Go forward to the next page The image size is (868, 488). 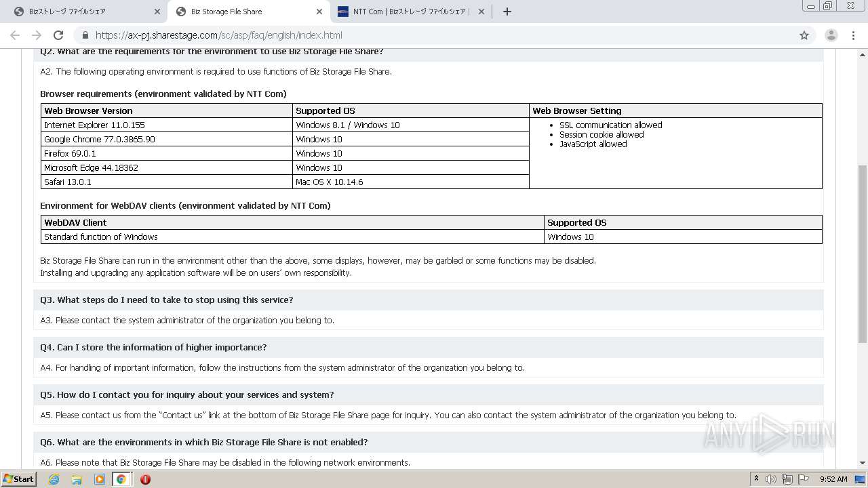click(x=37, y=35)
